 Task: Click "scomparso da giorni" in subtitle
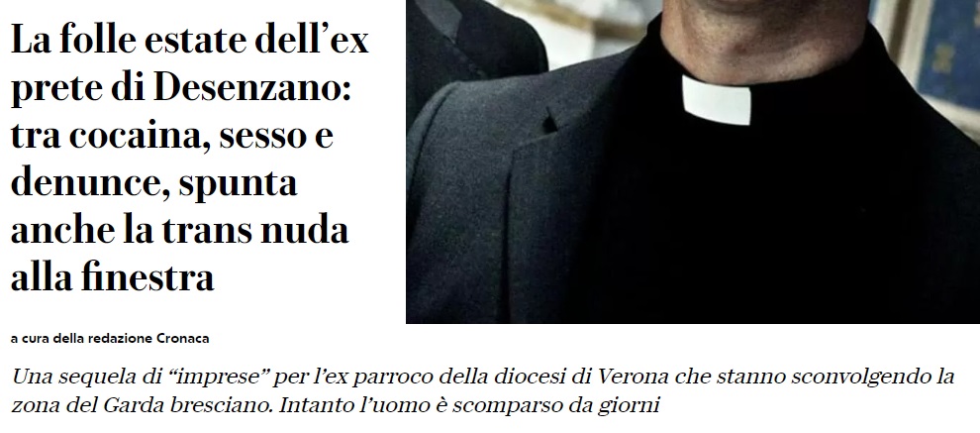tap(556, 405)
